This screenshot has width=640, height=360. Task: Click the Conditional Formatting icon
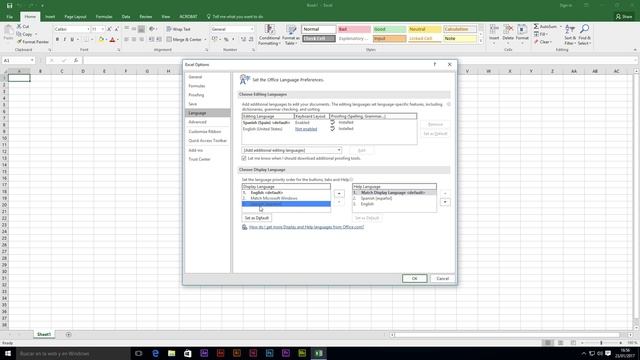tap(269, 29)
